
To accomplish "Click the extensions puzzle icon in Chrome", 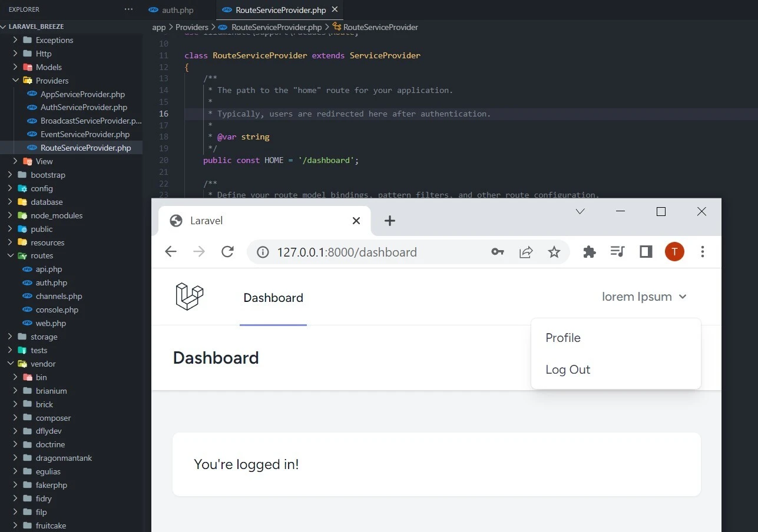I will click(589, 251).
